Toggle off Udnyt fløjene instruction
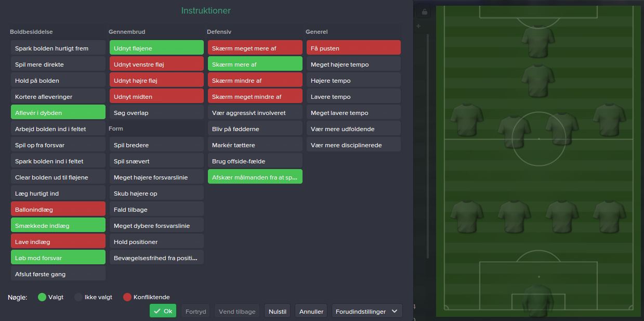Screen dimensions: 644x321 pyautogui.click(x=156, y=48)
